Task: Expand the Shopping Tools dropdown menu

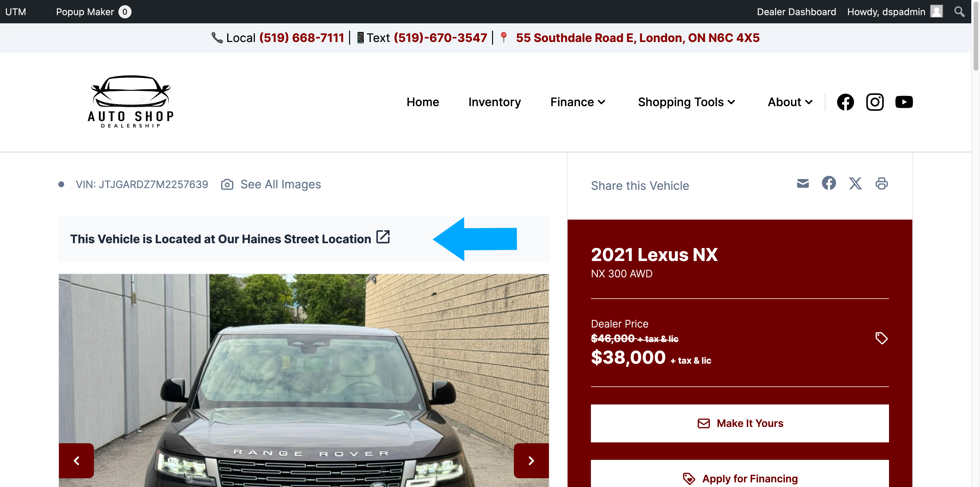Action: coord(686,102)
